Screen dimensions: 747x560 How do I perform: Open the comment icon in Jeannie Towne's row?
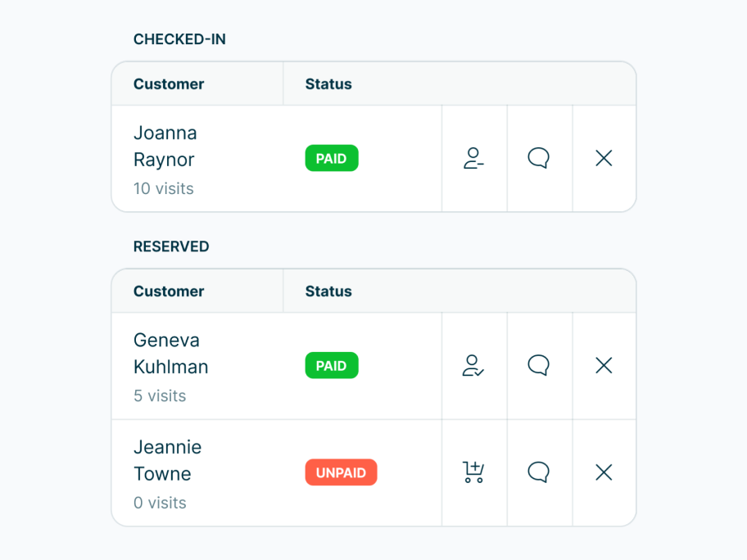[538, 472]
